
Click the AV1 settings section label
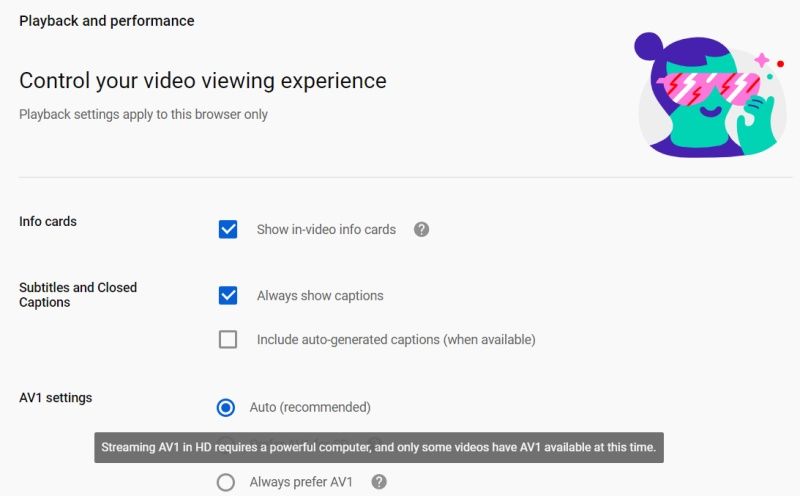[55, 398]
